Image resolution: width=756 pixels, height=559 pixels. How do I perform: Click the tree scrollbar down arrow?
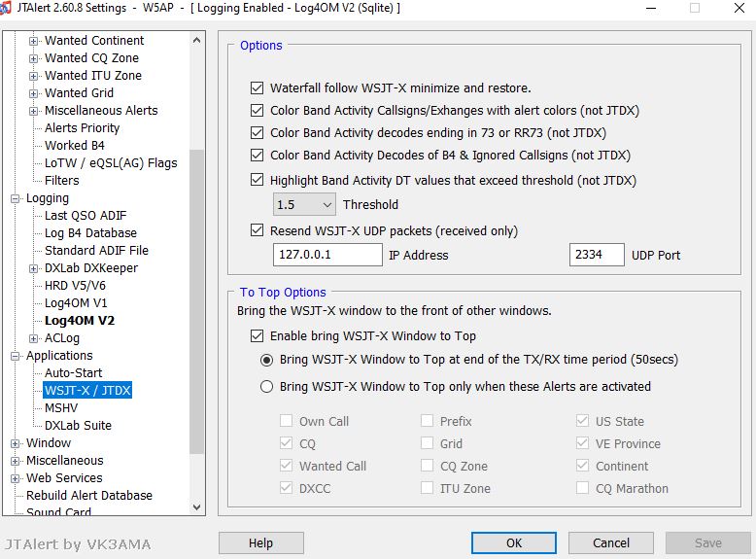click(x=196, y=507)
